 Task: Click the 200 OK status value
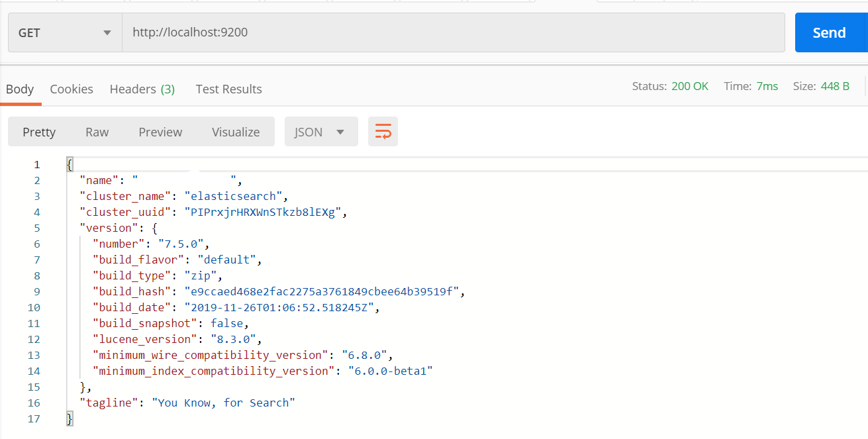pos(690,86)
